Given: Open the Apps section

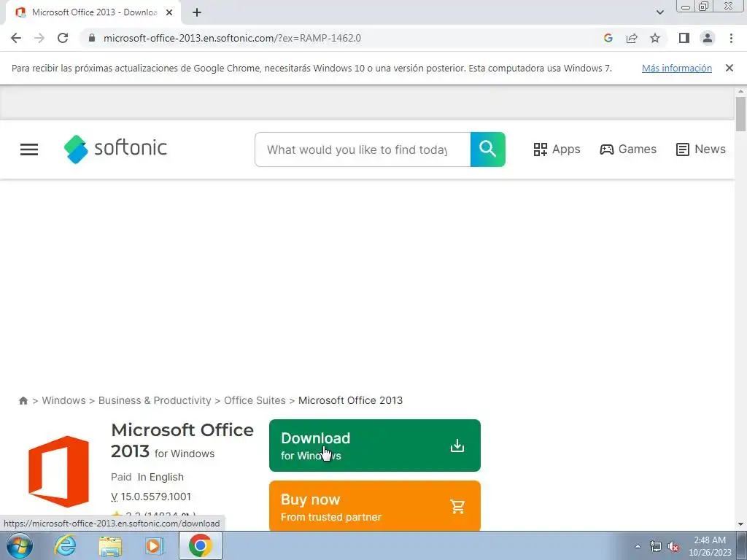Looking at the screenshot, I should point(557,149).
